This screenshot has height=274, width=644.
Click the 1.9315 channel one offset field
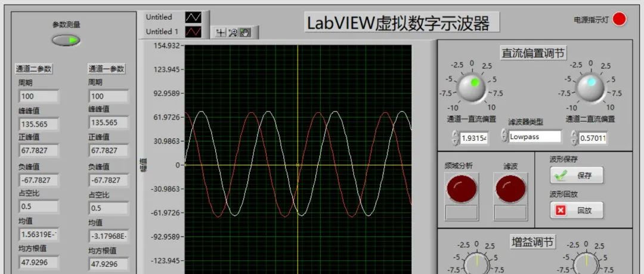[x=473, y=138]
